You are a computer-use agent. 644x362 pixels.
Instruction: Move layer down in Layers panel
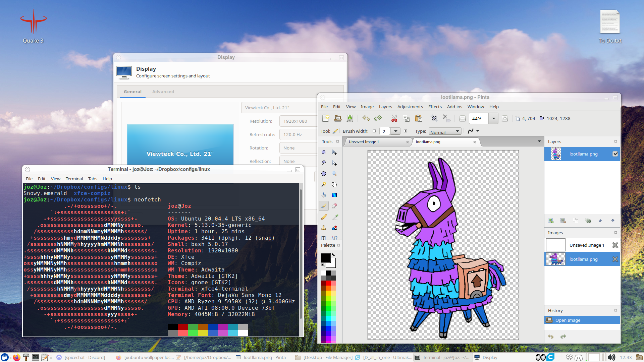point(613,221)
